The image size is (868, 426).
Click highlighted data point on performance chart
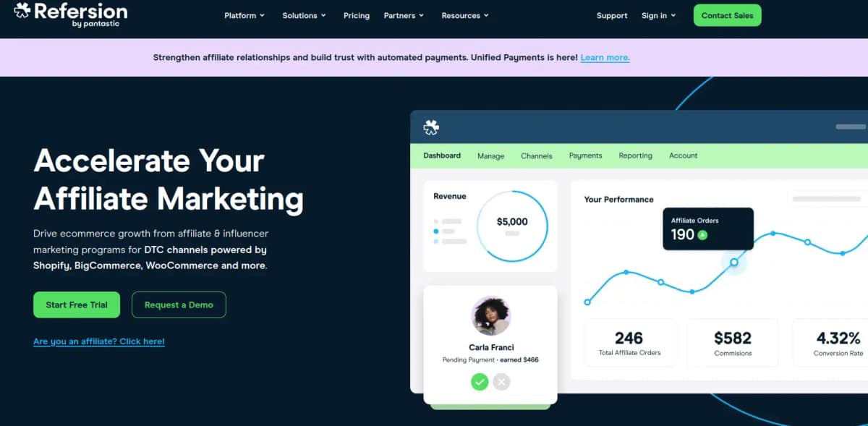(x=734, y=262)
